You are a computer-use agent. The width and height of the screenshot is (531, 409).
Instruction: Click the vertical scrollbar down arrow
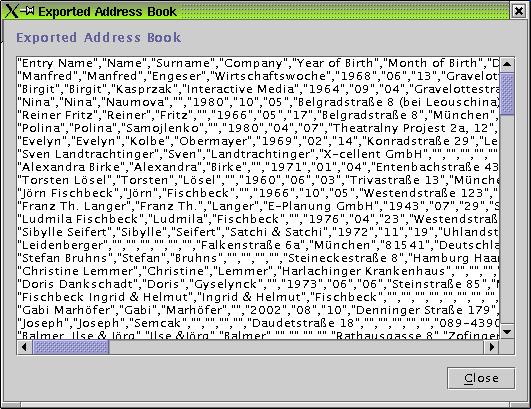[507, 332]
